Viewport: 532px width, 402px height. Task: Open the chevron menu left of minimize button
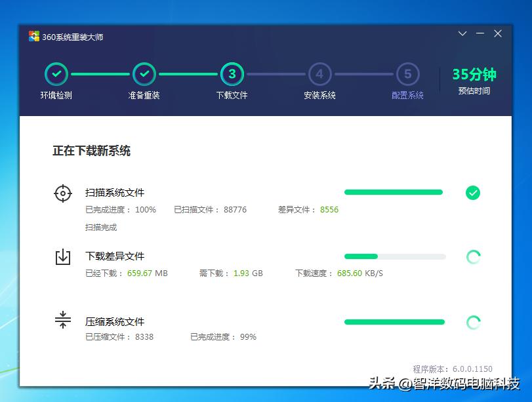462,33
